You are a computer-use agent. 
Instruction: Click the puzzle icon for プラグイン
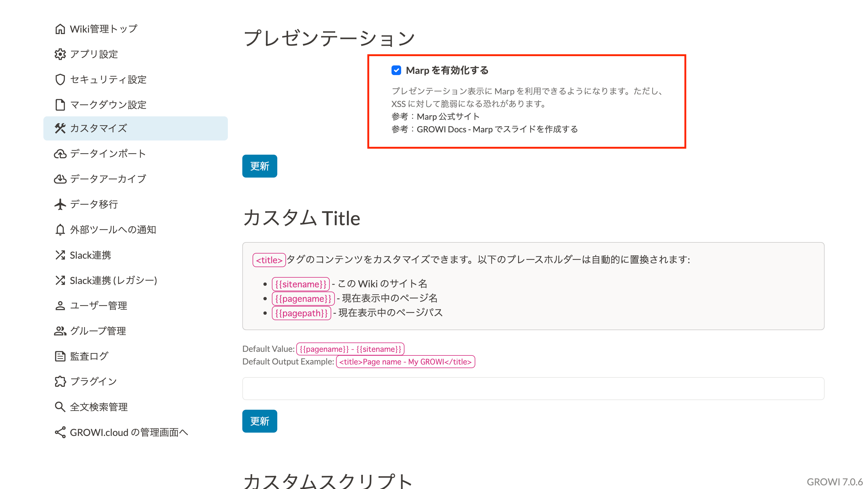coord(60,381)
